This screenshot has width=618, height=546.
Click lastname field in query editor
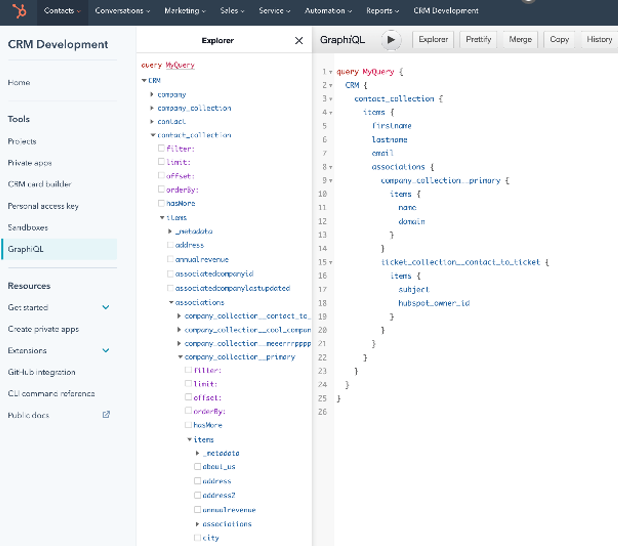tap(389, 140)
